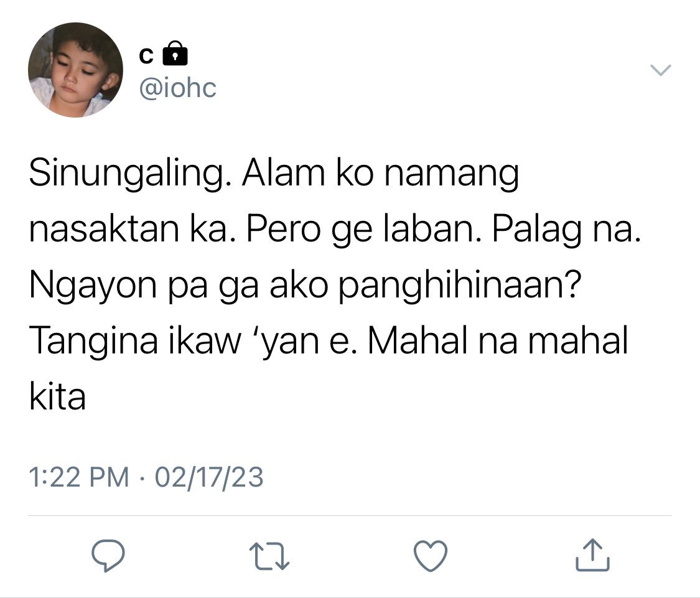Reply to the tweet via speech bubble icon
The width and height of the screenshot is (700, 598).
[x=108, y=555]
